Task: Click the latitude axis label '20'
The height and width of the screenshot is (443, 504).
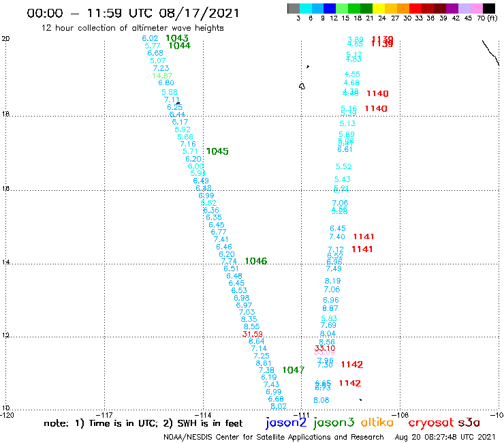Action: coord(5,39)
